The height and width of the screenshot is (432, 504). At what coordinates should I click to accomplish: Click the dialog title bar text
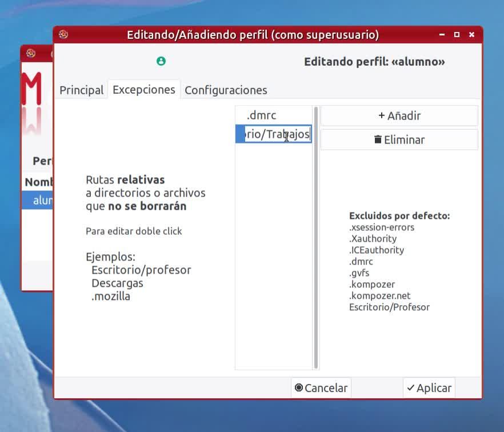(253, 35)
